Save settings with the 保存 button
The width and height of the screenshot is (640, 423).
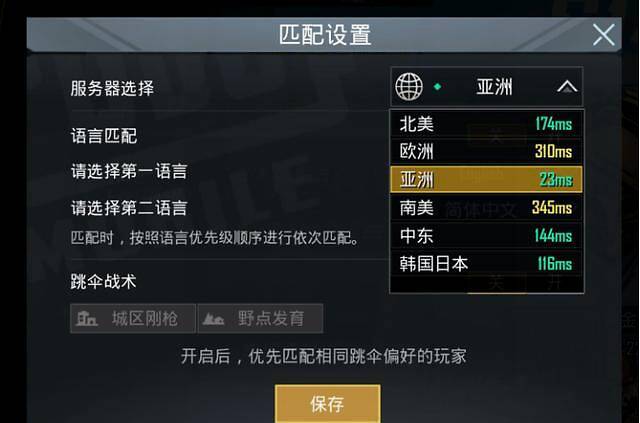(x=328, y=403)
